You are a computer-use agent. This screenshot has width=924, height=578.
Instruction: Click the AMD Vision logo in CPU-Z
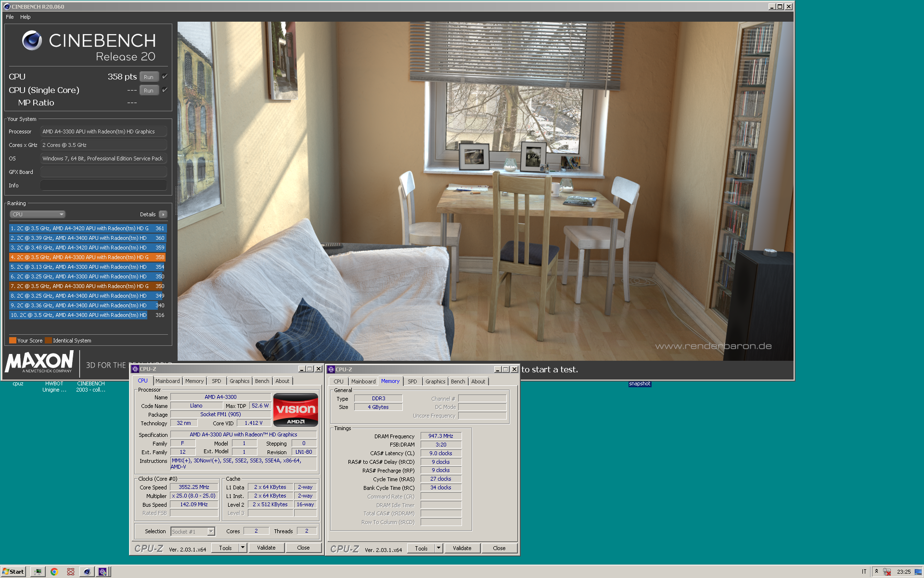click(295, 410)
